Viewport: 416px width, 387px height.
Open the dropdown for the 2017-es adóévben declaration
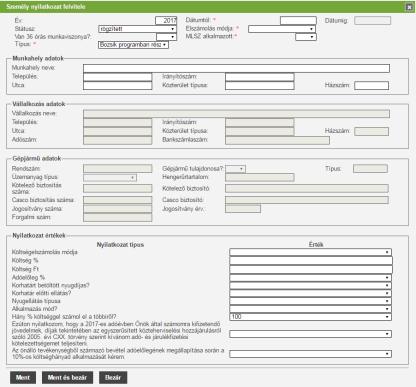click(x=310, y=334)
